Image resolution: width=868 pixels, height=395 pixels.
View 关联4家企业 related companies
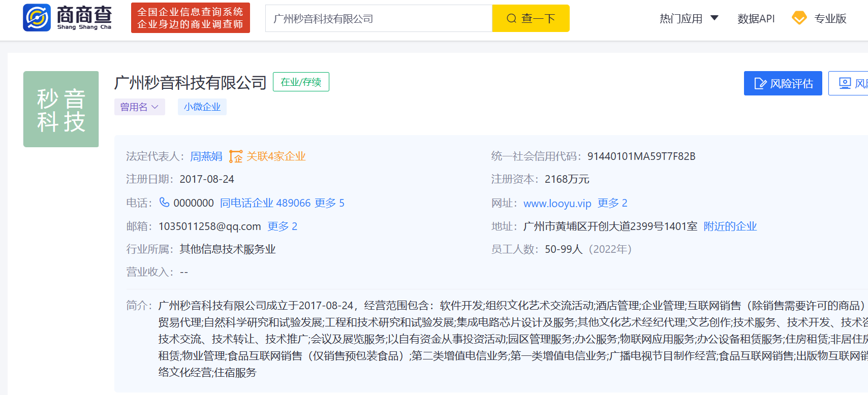tap(276, 156)
